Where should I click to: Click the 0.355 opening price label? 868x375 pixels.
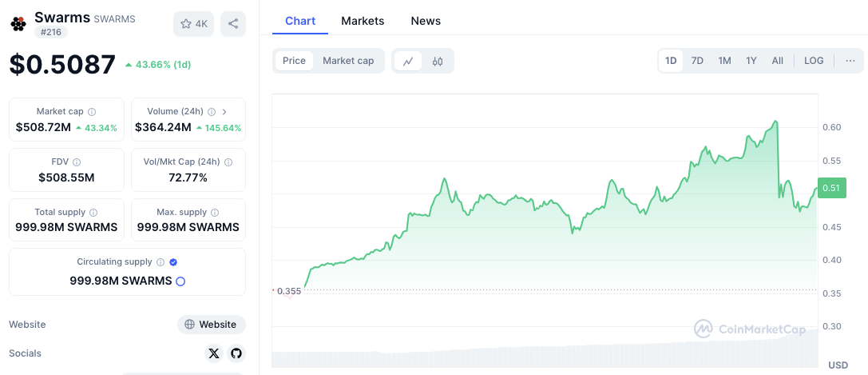point(288,291)
